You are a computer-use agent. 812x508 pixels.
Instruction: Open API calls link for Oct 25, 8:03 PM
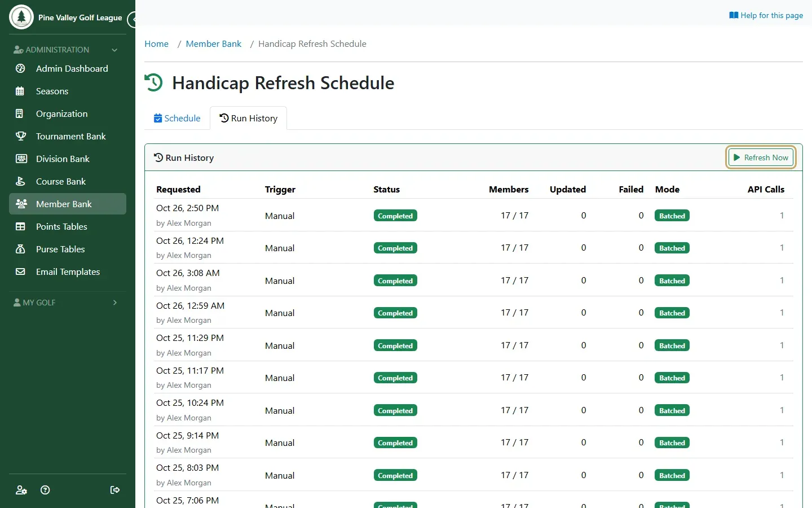(782, 475)
